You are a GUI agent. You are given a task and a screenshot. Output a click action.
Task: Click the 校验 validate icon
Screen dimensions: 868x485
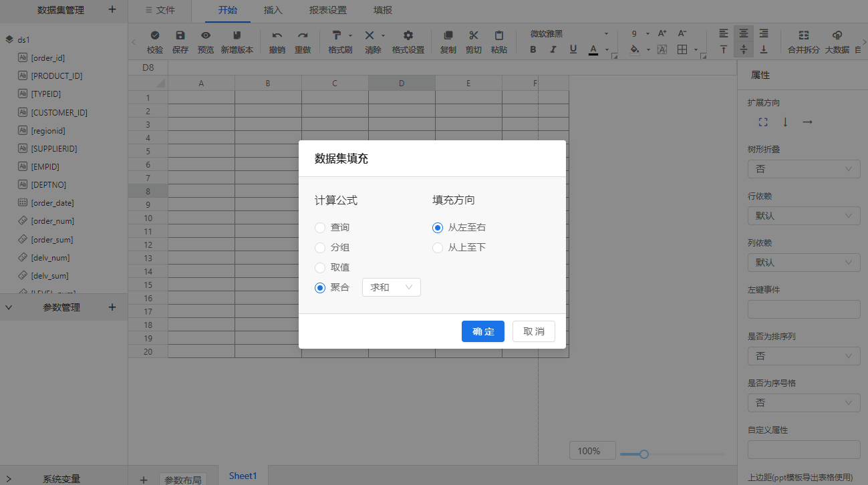[x=155, y=35]
